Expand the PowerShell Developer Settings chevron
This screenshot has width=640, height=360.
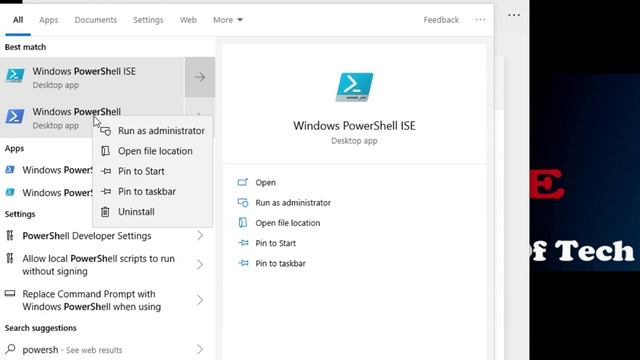[x=200, y=236]
